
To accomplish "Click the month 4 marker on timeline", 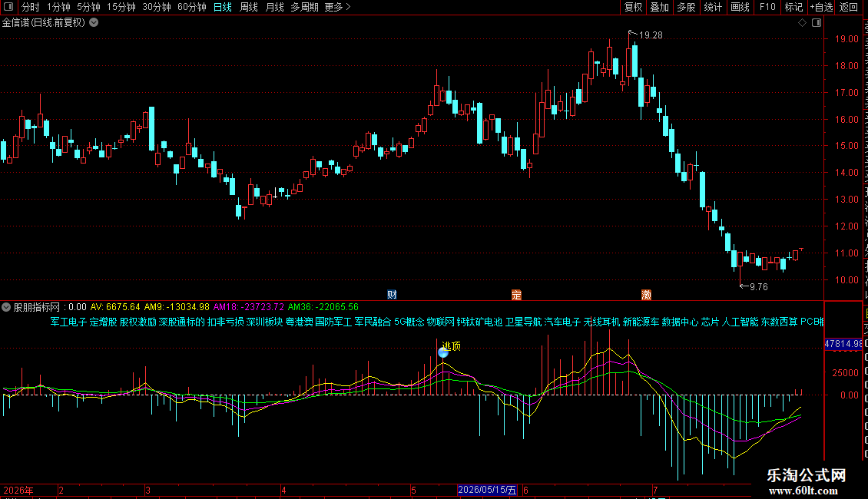I will [x=283, y=491].
